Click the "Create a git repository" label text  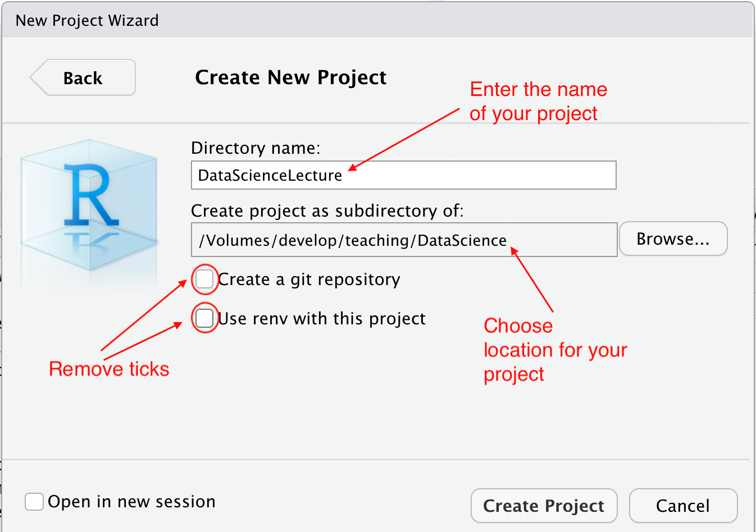(309, 279)
